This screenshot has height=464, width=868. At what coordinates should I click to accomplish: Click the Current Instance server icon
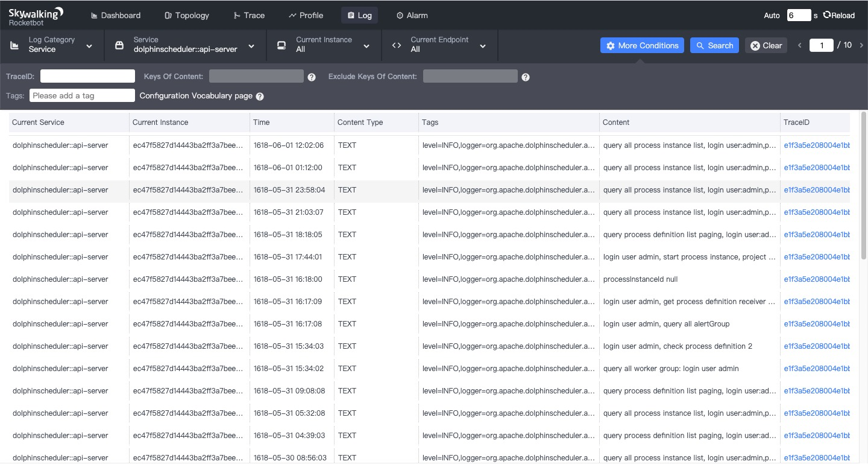point(281,45)
